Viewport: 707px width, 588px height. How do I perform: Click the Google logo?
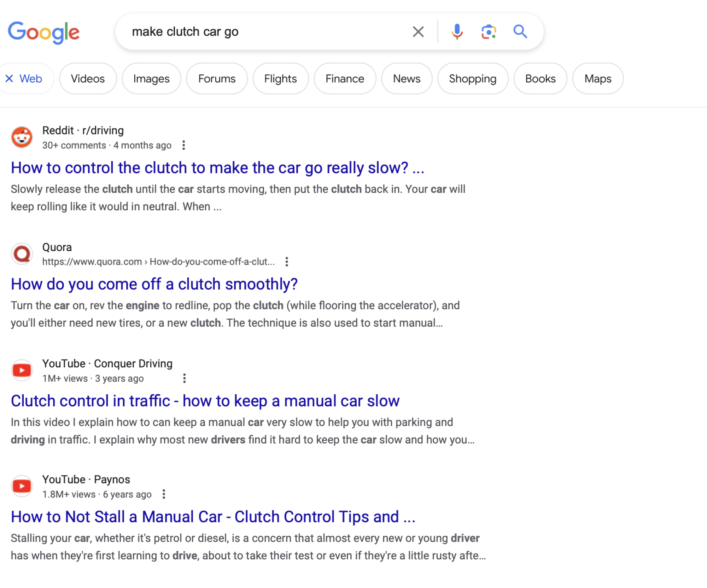tap(44, 32)
